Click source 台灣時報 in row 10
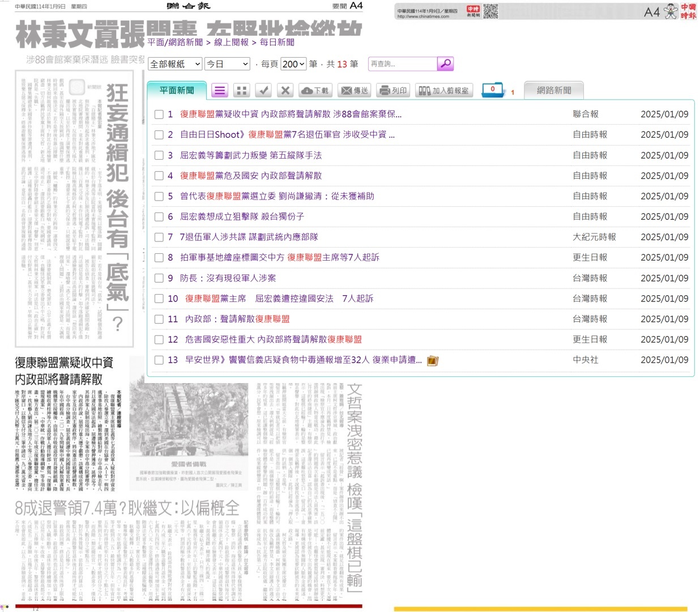The width and height of the screenshot is (700, 612). 590,299
